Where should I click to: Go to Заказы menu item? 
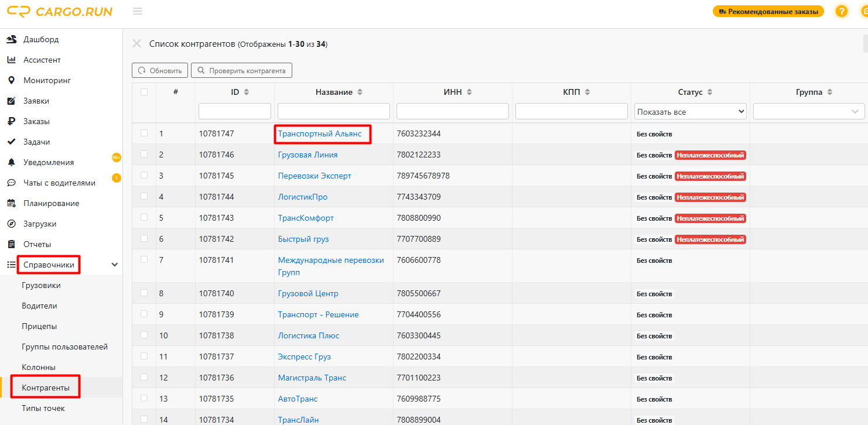point(36,122)
